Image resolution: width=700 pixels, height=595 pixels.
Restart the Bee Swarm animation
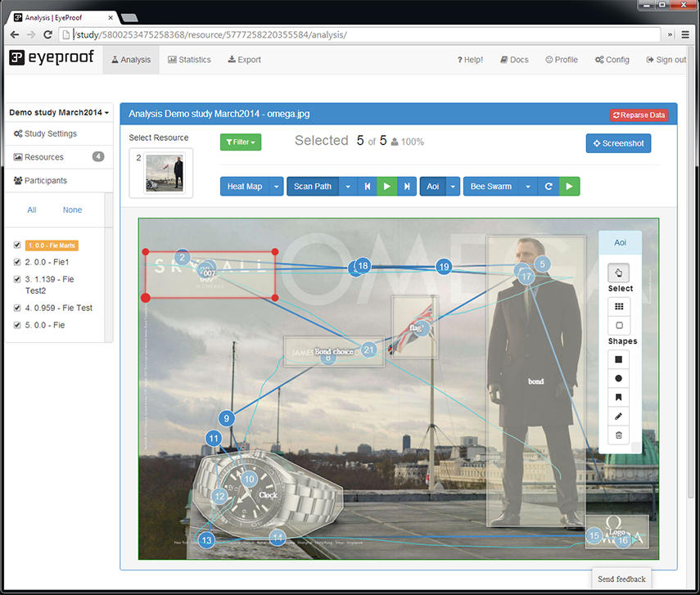point(549,187)
